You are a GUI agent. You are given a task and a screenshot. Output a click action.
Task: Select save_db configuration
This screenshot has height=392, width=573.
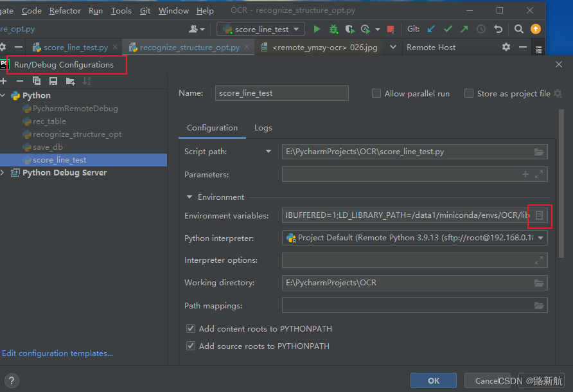coord(48,147)
